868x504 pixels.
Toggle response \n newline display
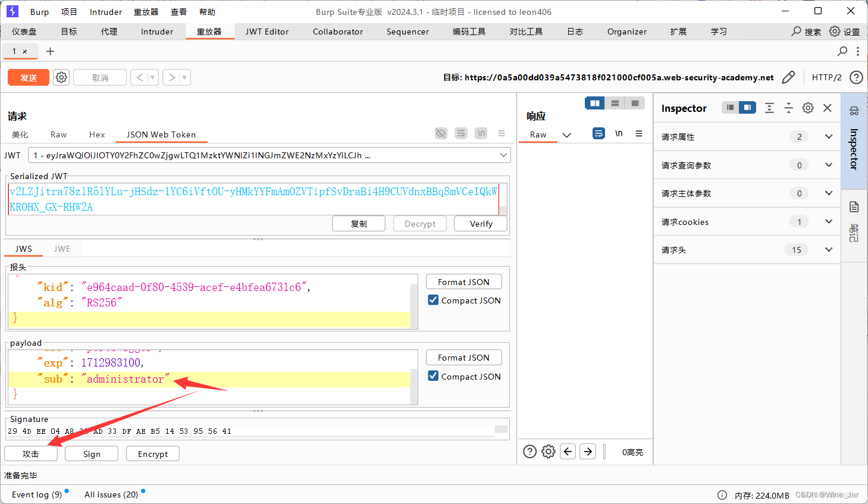[619, 133]
